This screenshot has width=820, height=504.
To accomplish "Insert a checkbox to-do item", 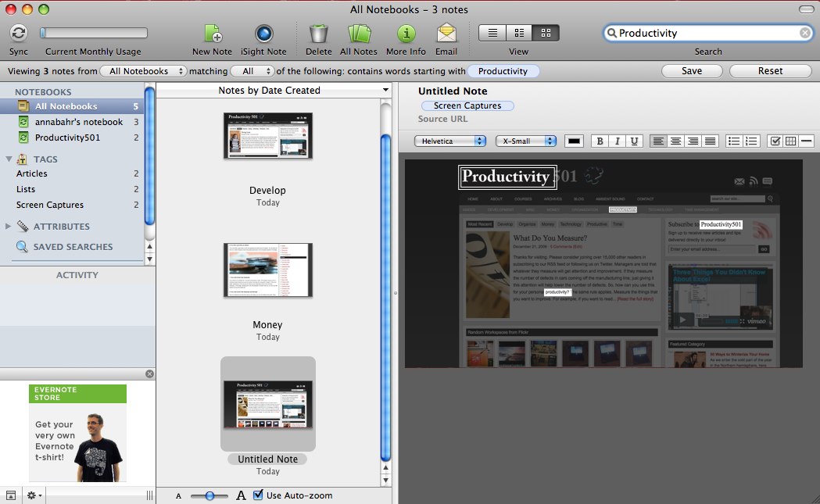I will point(775,141).
